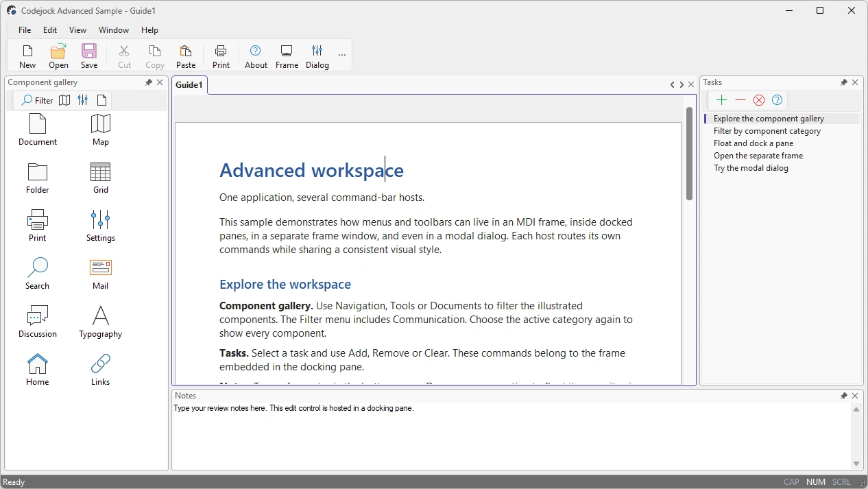
Task: Toggle auto-hide pin on the Tasks pane
Action: (844, 82)
